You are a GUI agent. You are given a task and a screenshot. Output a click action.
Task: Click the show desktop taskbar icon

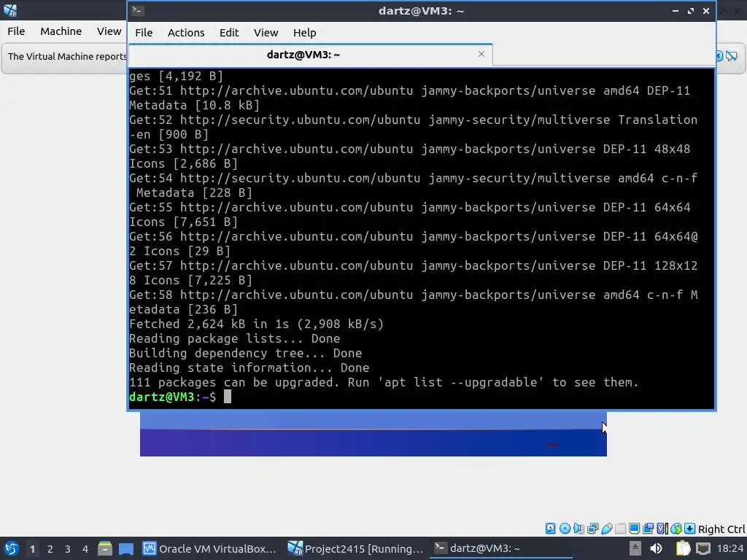[x=126, y=548]
